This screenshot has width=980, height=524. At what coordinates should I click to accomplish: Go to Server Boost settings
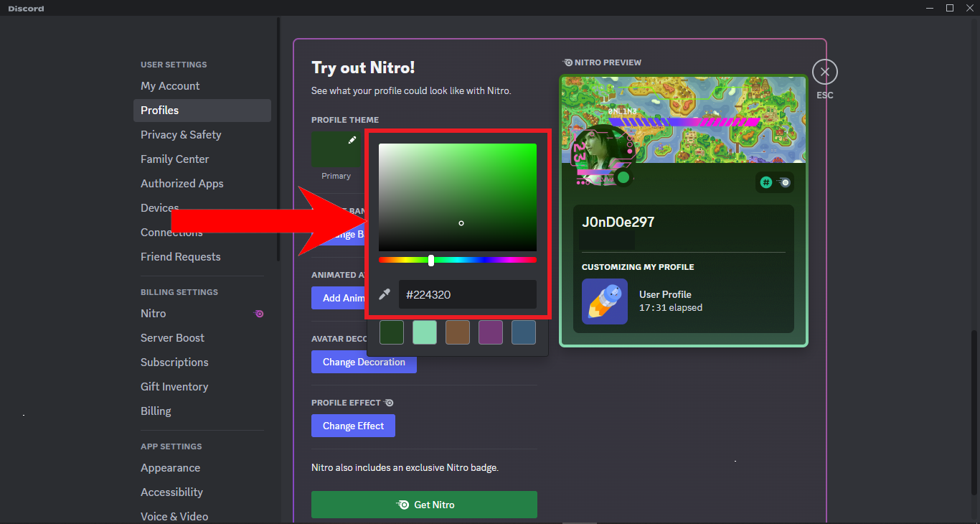pos(202,338)
